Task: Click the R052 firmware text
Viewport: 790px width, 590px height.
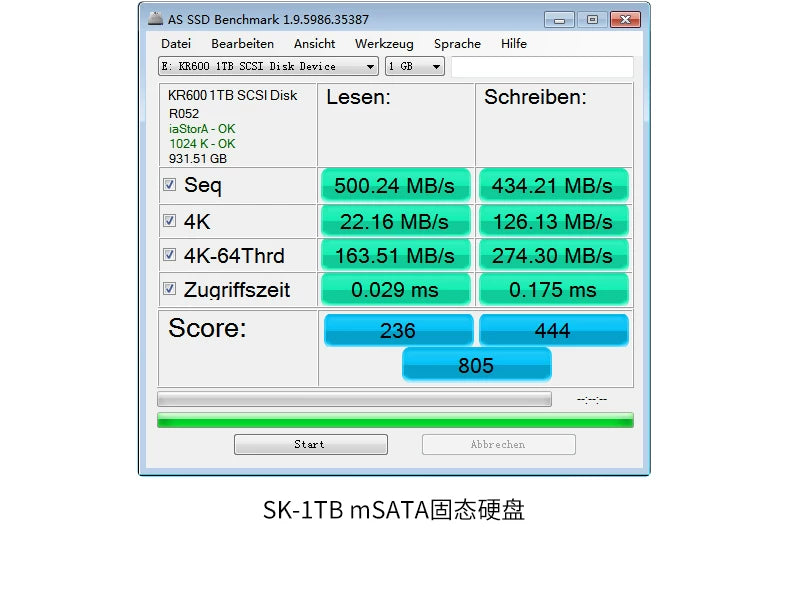Action: coord(183,113)
